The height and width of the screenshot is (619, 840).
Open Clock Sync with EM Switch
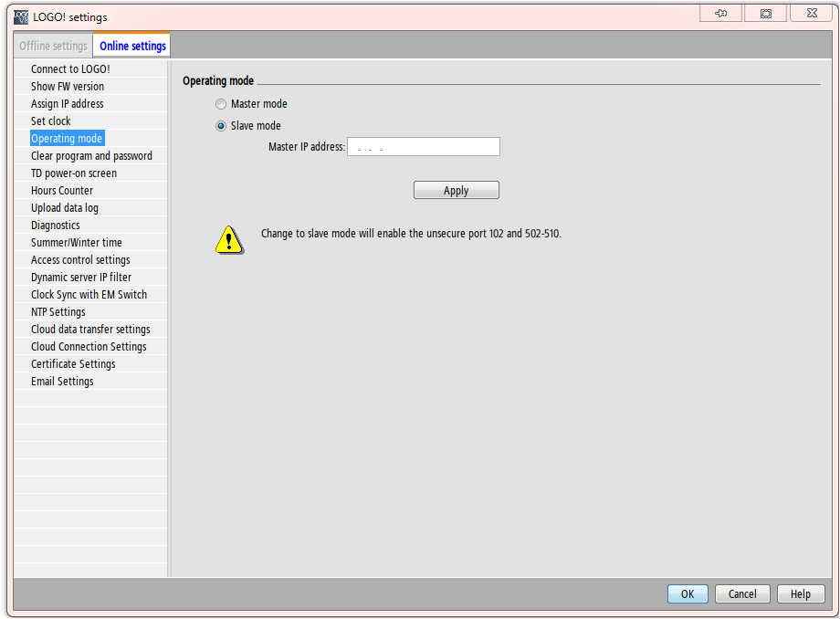click(89, 295)
